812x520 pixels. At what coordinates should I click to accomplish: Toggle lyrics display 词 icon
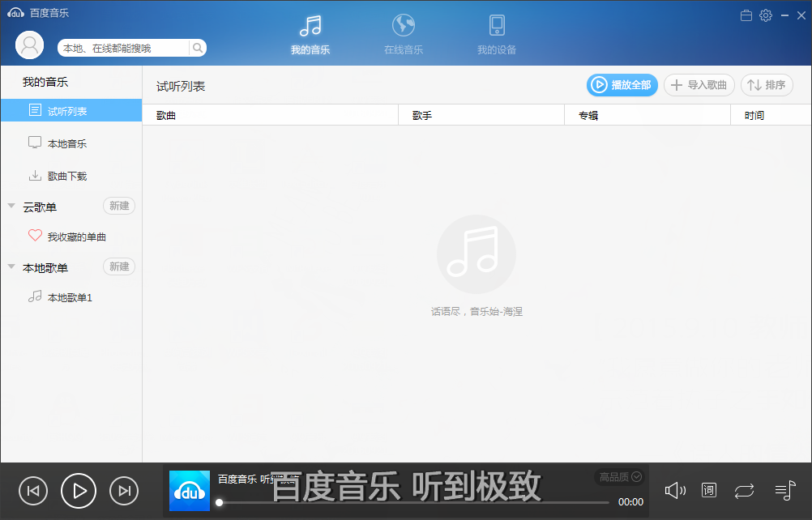point(708,490)
